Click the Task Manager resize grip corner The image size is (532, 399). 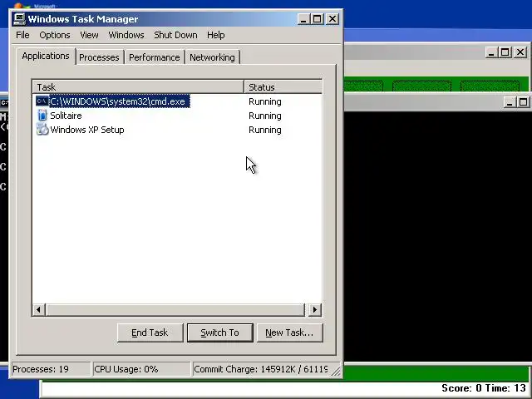pos(336,372)
